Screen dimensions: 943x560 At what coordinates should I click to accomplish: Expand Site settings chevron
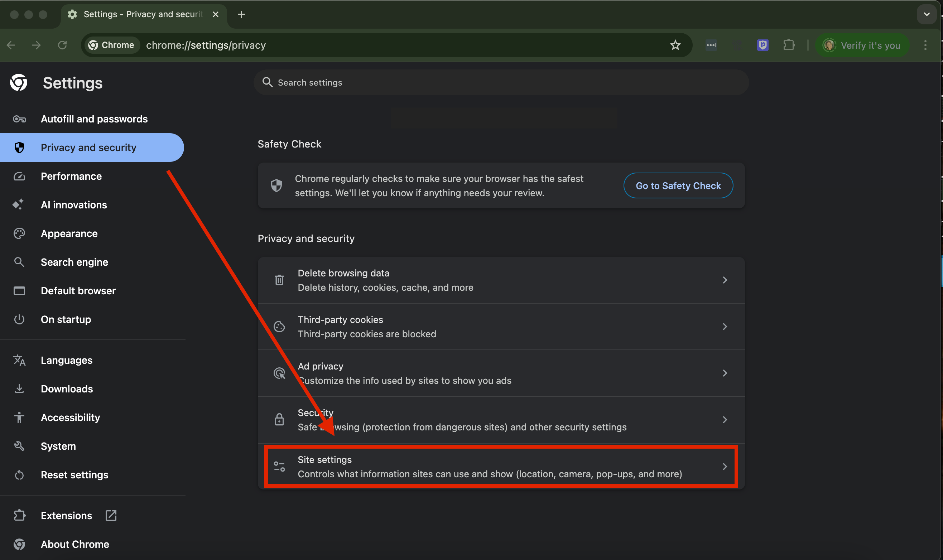click(x=725, y=467)
